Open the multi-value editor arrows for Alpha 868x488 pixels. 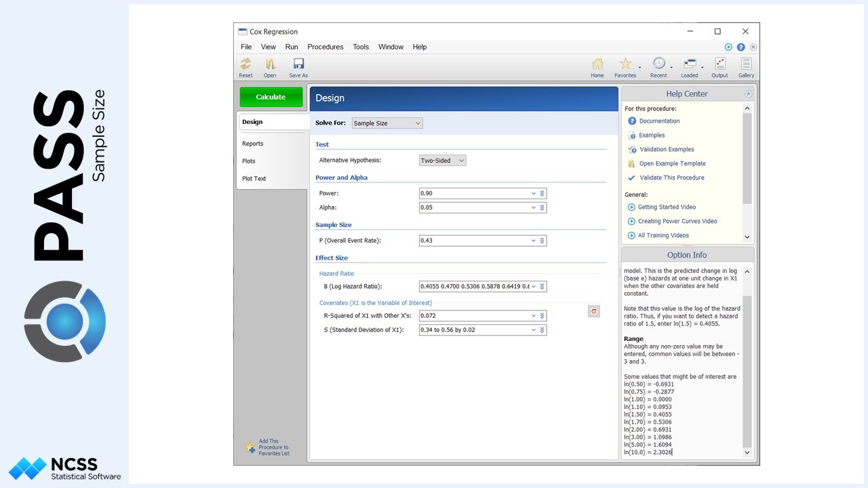pos(542,207)
